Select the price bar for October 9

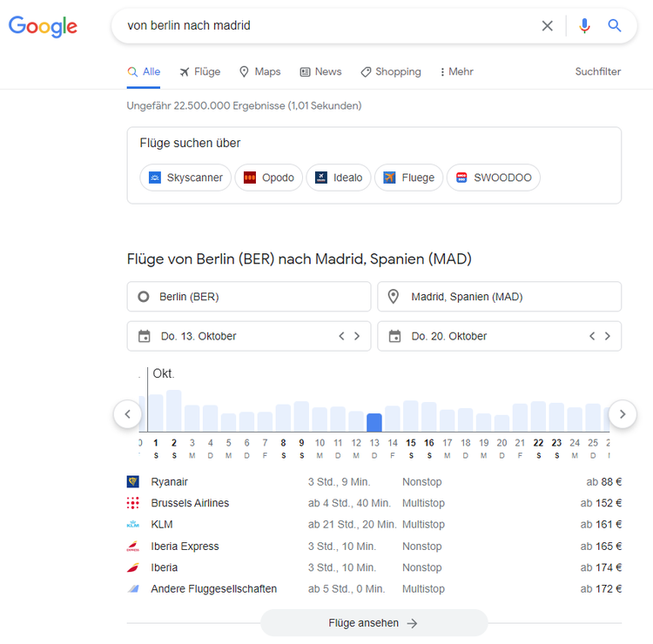click(301, 417)
